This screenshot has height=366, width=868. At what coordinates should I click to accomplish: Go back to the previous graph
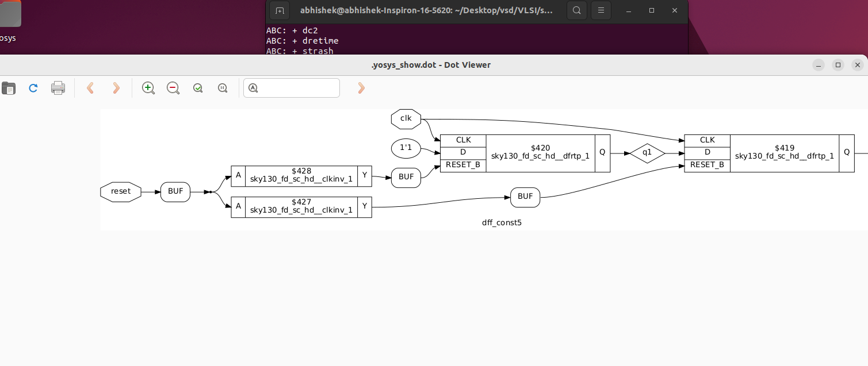click(x=90, y=88)
